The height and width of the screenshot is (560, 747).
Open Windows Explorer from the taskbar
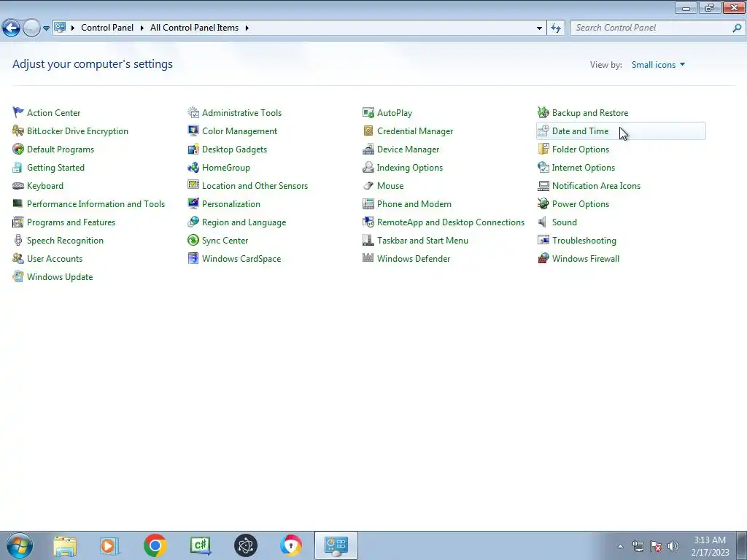(x=65, y=545)
